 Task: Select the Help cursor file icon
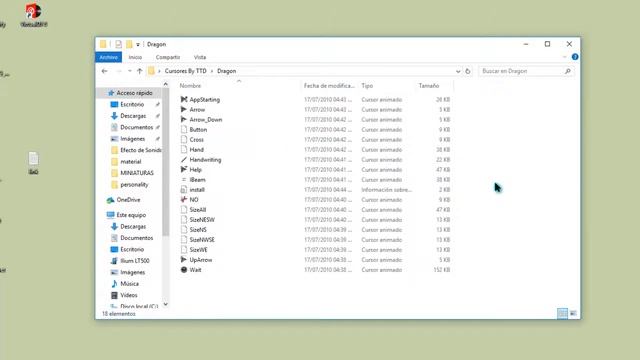tap(184, 169)
